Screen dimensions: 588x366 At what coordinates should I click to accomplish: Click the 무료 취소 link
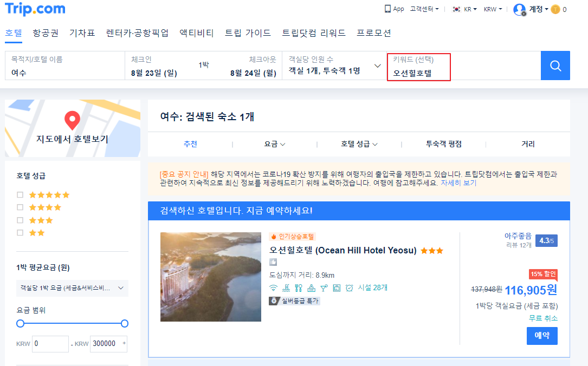tap(543, 318)
